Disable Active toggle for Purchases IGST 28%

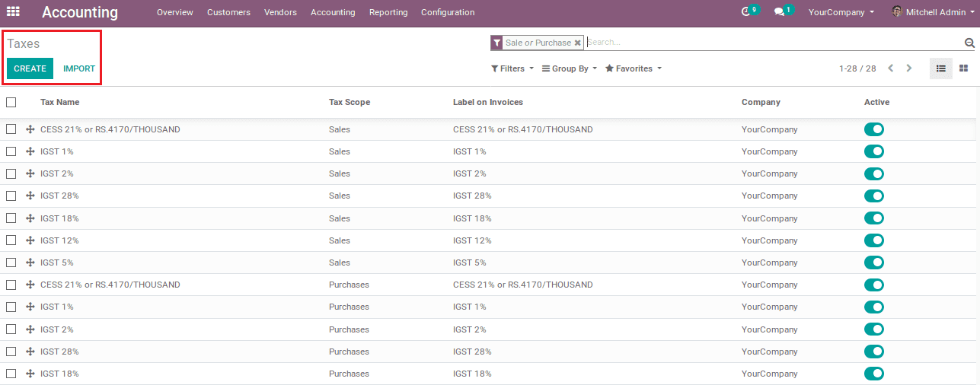(874, 352)
